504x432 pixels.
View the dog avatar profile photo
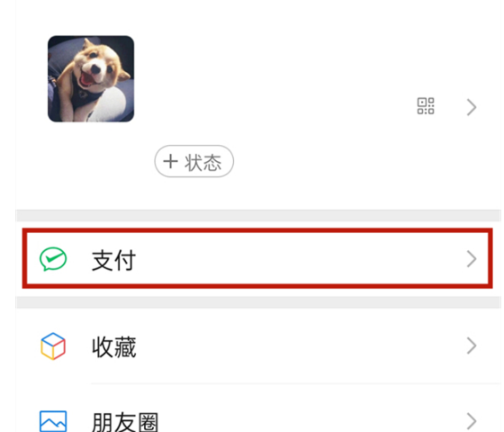(x=91, y=79)
